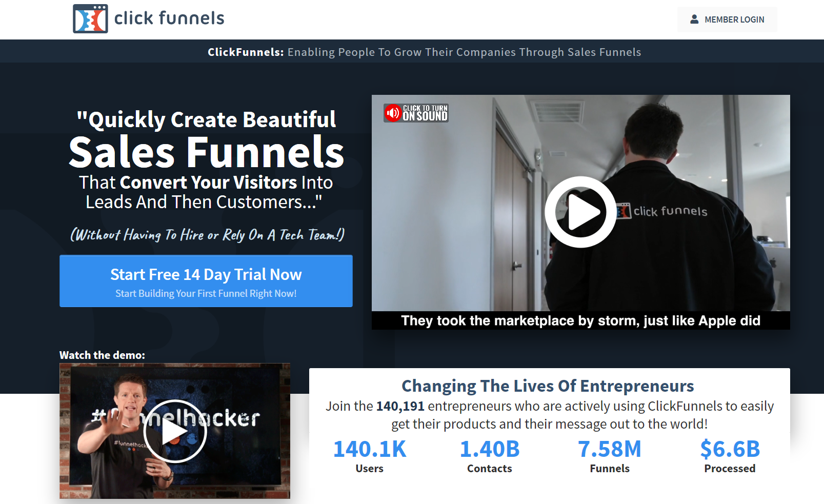The image size is (824, 504).
Task: Click the ClickFunnels logo icon
Action: [90, 19]
